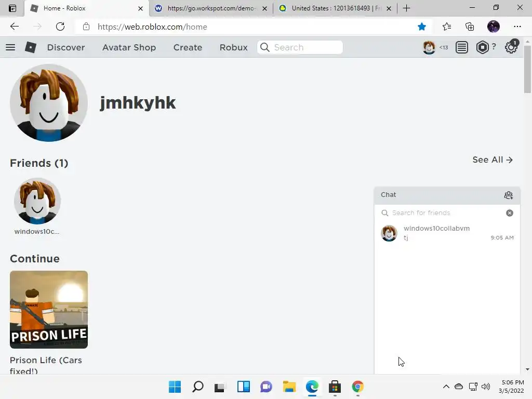The height and width of the screenshot is (399, 532).
Task: View site information lock icon
Action: click(x=86, y=26)
